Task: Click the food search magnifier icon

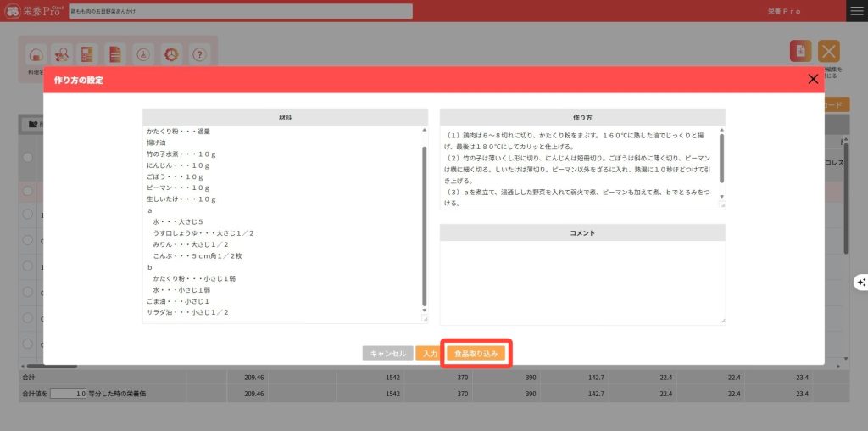Action: coord(62,54)
